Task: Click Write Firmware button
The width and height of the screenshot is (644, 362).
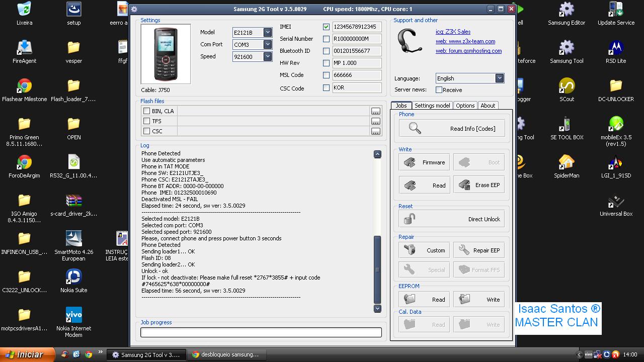Action: click(x=424, y=162)
